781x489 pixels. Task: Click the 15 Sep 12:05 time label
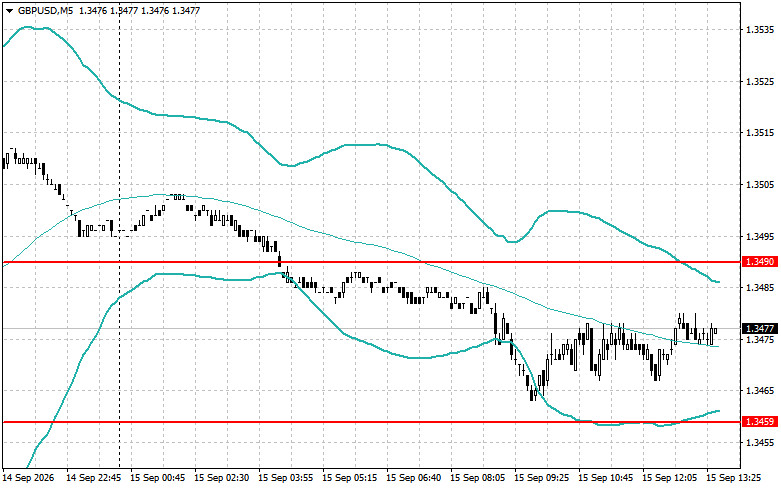(x=669, y=478)
